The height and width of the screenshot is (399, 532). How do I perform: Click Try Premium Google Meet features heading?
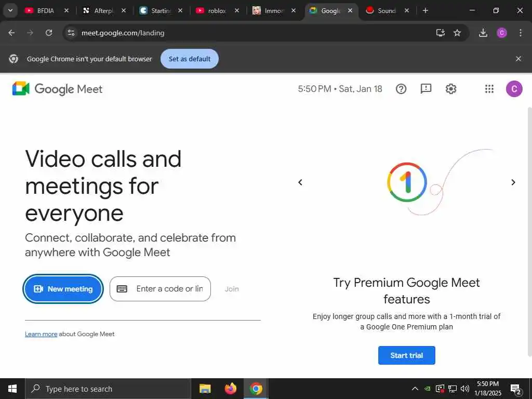[x=406, y=291]
